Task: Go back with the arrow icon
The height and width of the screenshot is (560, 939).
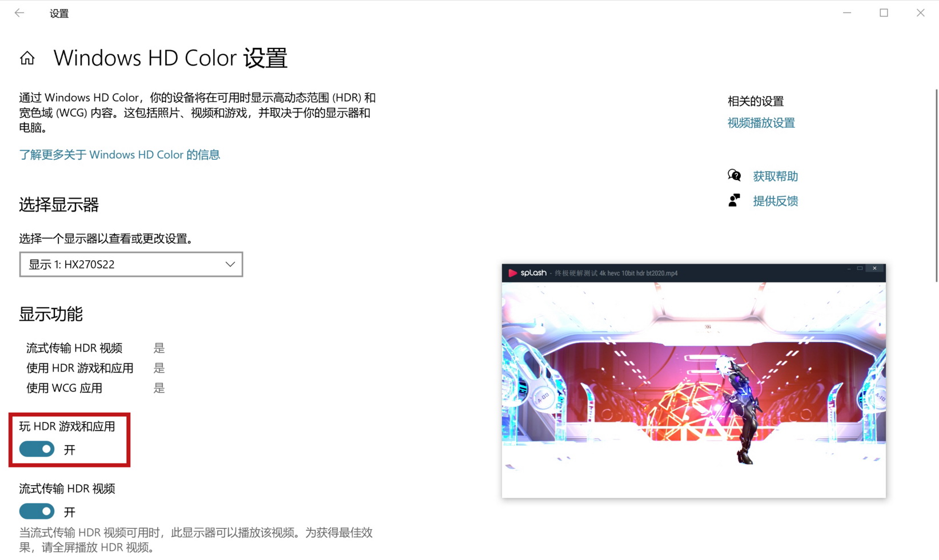Action: coord(19,13)
